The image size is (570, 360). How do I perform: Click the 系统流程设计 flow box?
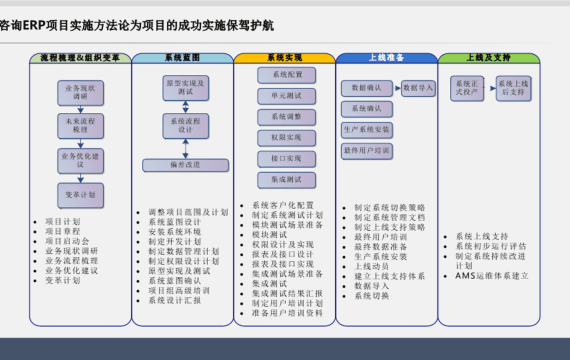pyautogui.click(x=185, y=126)
